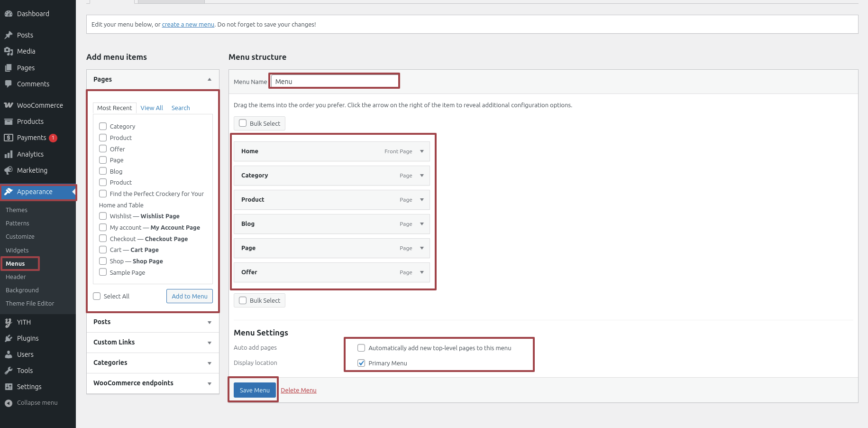868x428 pixels.
Task: Switch to the View All tab
Action: pyautogui.click(x=152, y=108)
